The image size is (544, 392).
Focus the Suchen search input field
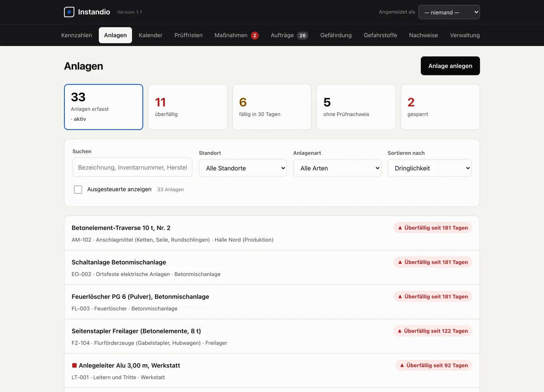pyautogui.click(x=132, y=167)
